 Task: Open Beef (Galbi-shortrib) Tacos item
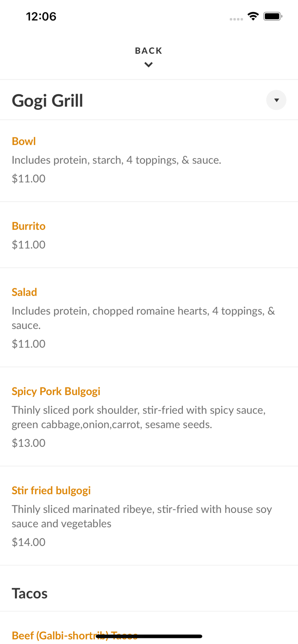point(75,636)
